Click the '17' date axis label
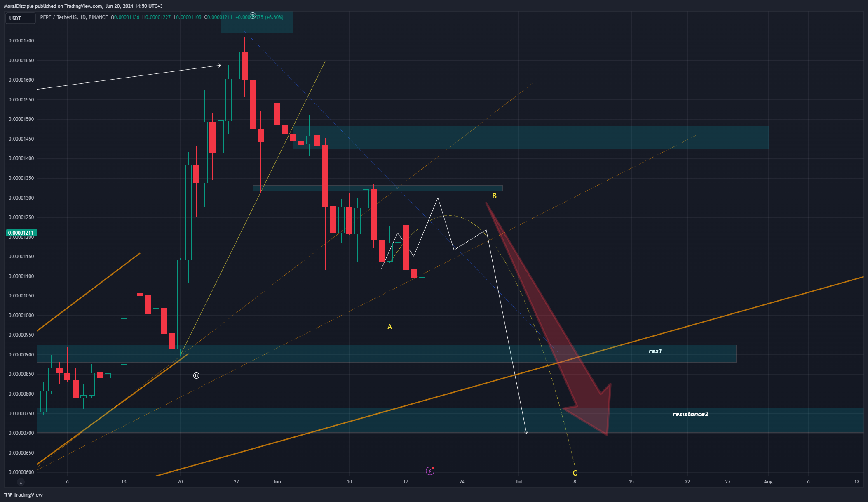This screenshot has width=868, height=502. pos(406,482)
